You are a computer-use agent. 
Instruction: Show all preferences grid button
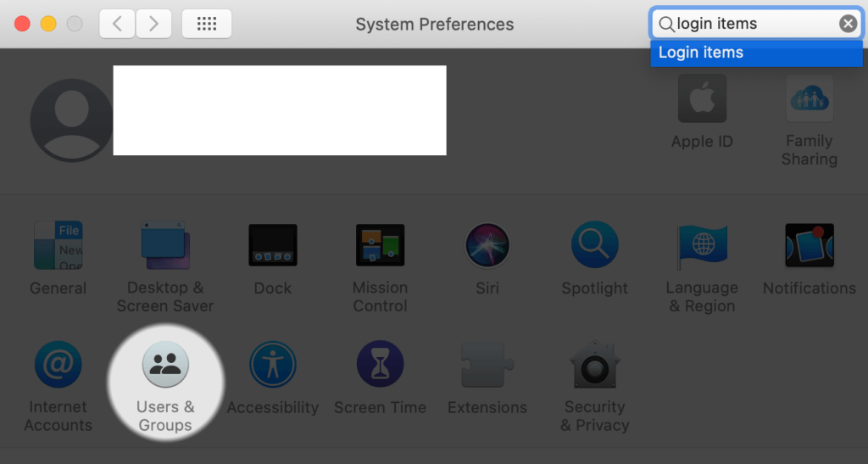(207, 24)
